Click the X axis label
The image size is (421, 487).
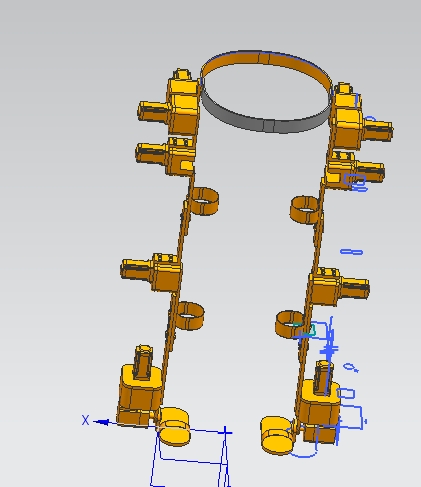[x=85, y=420]
